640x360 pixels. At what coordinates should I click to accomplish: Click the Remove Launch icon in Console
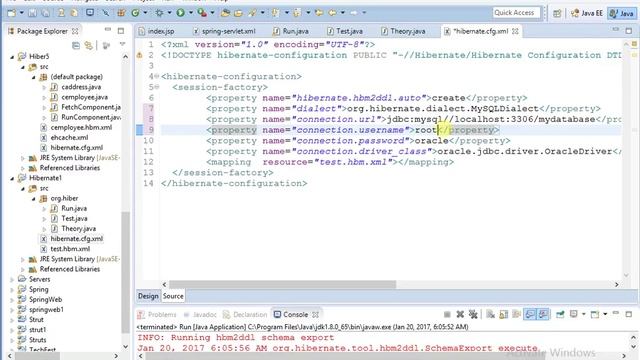pos(460,314)
